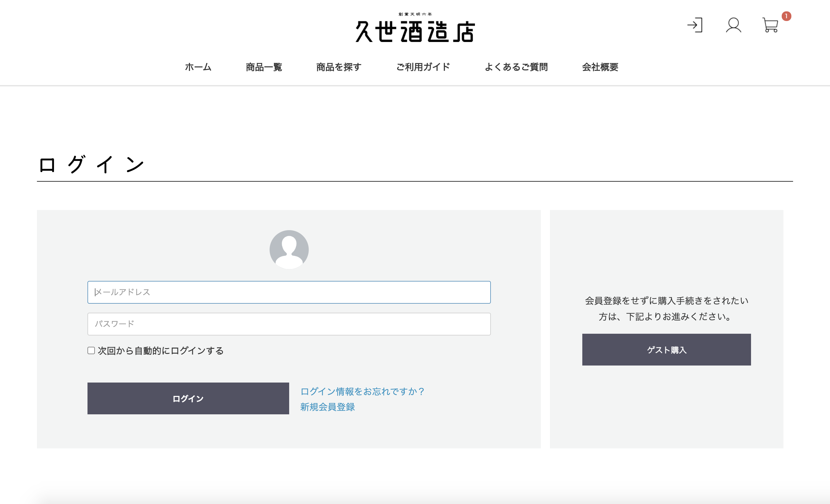
Task: Open the よくあるご質問 menu item
Action: (516, 67)
